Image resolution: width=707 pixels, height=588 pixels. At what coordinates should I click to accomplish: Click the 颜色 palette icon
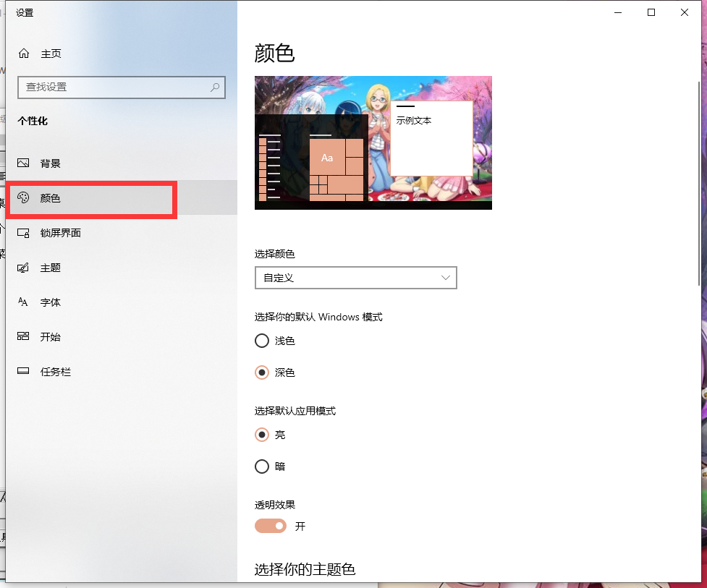tap(23, 197)
